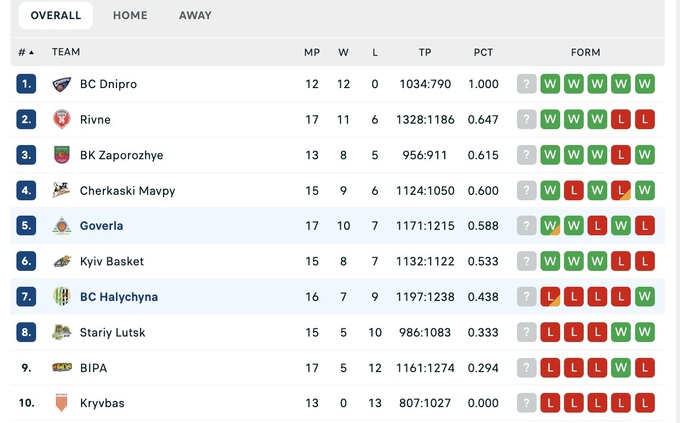Open the BC Halychyna team link
680x423 pixels.
pos(119,297)
